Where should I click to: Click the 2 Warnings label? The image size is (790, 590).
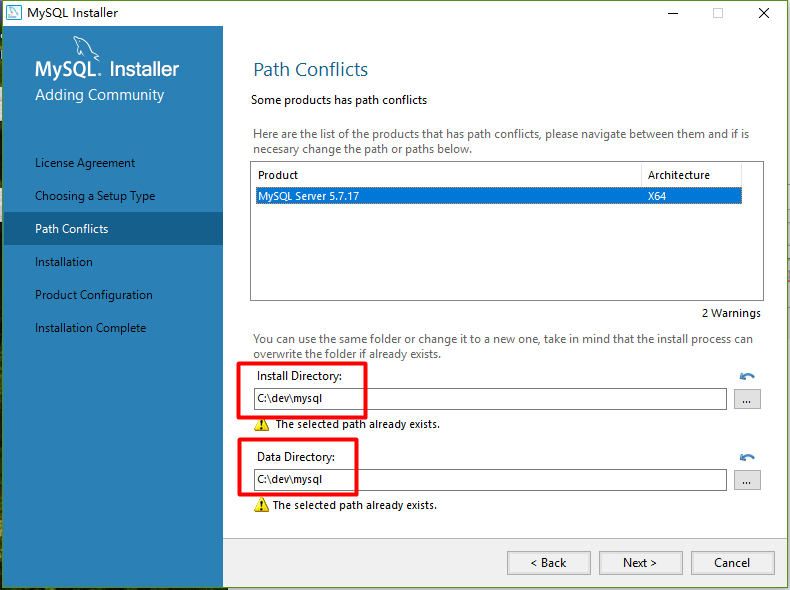(731, 313)
